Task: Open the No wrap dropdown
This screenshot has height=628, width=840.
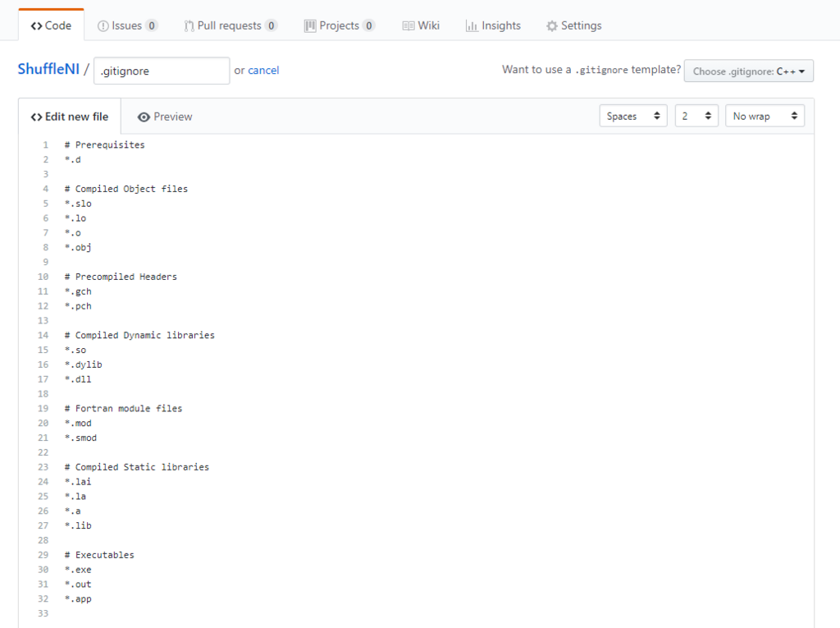Action: click(x=765, y=116)
